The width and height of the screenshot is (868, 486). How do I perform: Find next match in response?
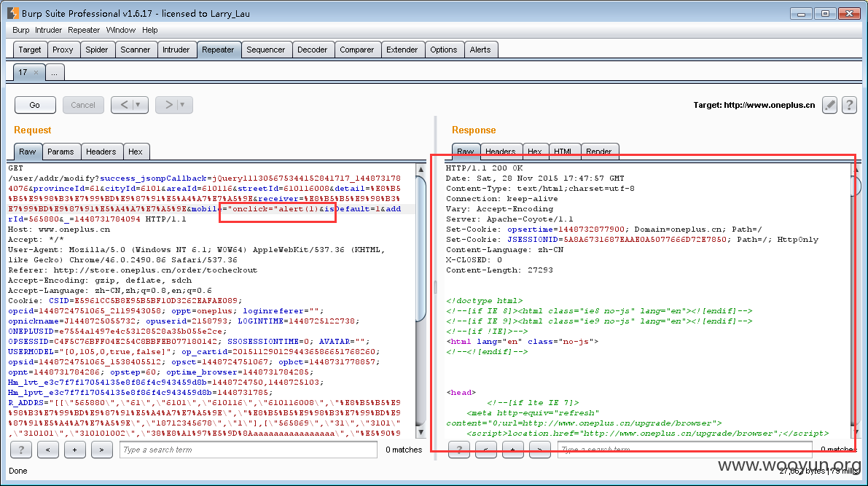click(x=539, y=450)
